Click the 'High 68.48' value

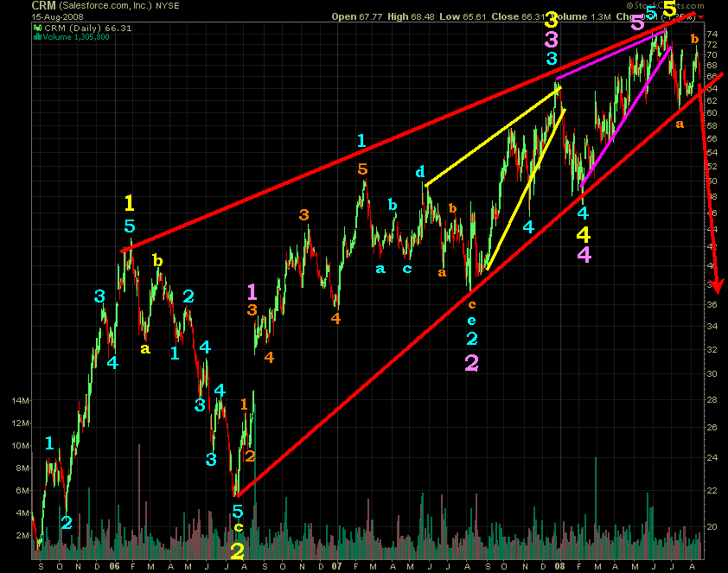(411, 16)
